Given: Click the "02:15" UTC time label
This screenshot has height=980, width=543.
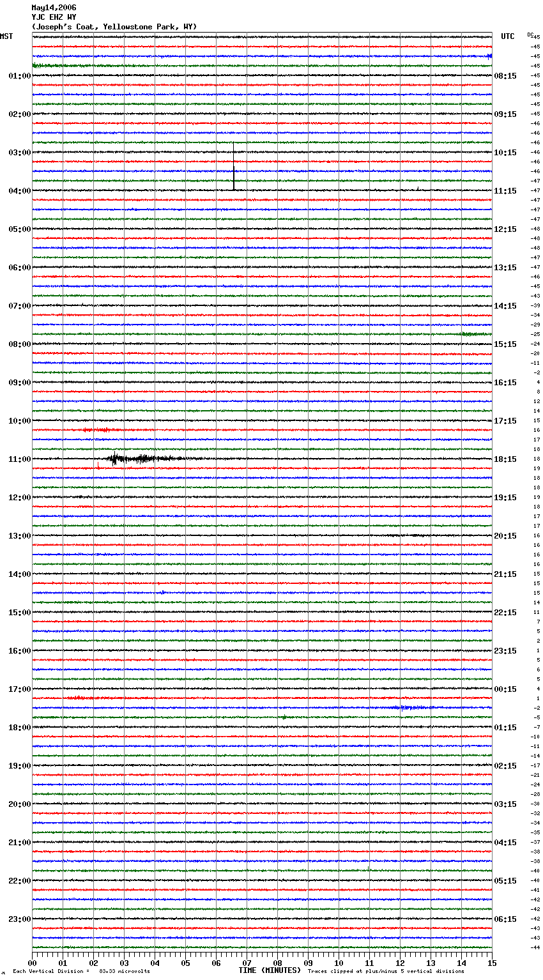Looking at the screenshot, I should tap(505, 766).
